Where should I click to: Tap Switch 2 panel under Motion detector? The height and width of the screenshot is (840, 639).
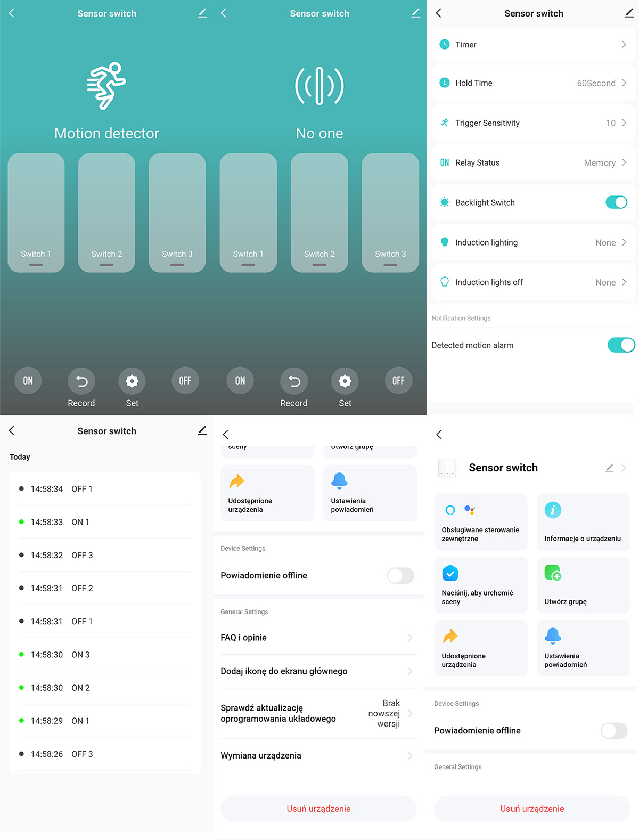tap(106, 213)
